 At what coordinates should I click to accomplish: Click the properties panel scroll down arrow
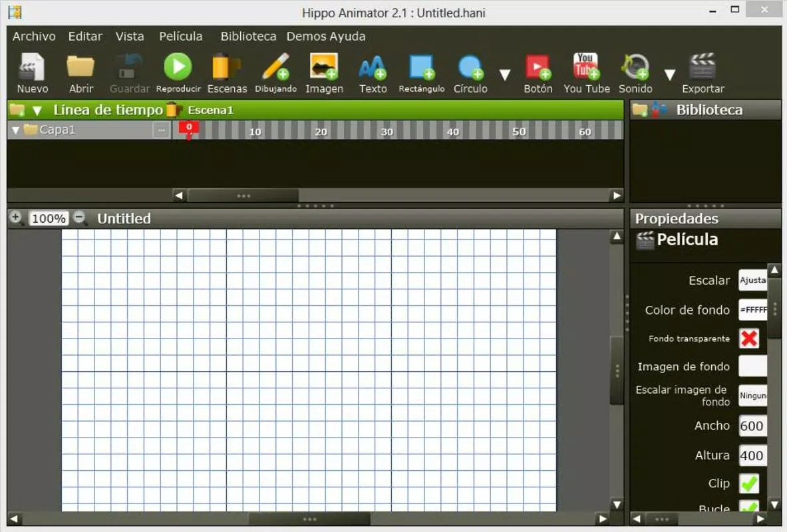click(x=774, y=504)
